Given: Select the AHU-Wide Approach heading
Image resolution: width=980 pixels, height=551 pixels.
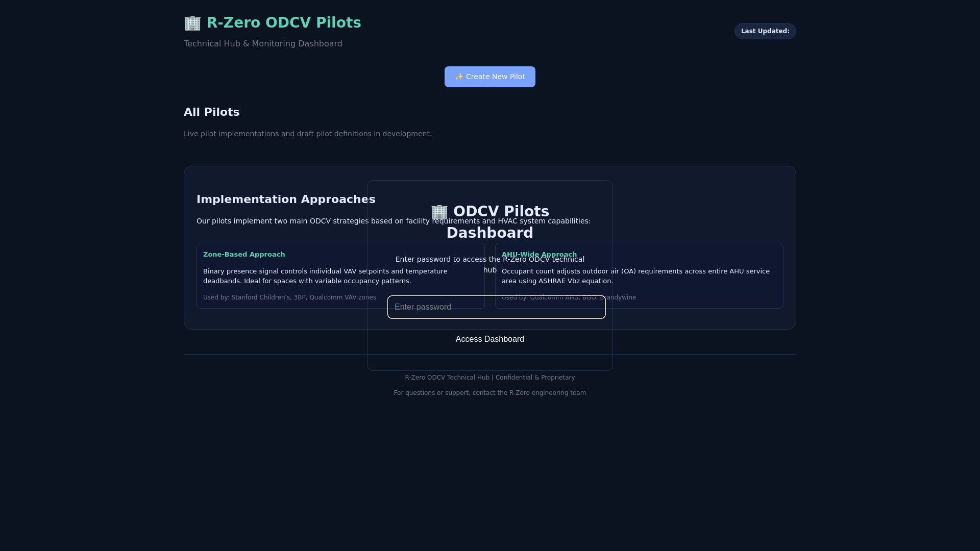Looking at the screenshot, I should click(539, 255).
